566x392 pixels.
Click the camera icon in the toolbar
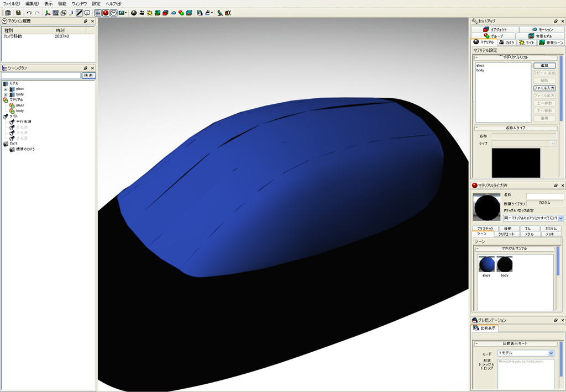[x=142, y=13]
